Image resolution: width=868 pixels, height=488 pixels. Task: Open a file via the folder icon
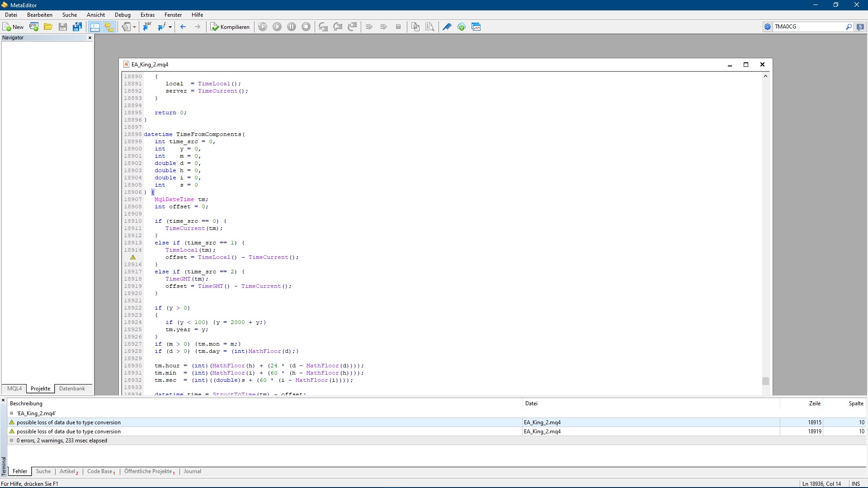tap(48, 27)
